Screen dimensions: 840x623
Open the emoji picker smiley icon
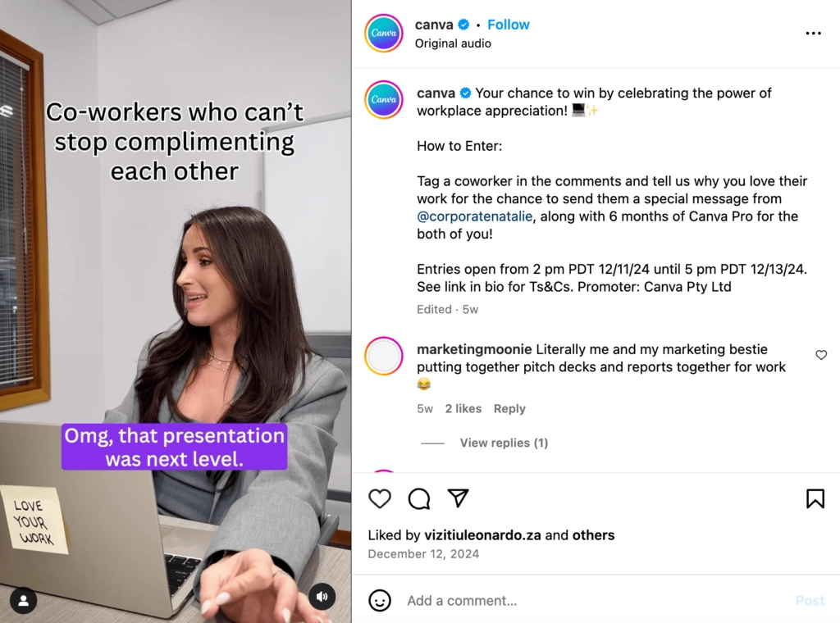tap(380, 601)
